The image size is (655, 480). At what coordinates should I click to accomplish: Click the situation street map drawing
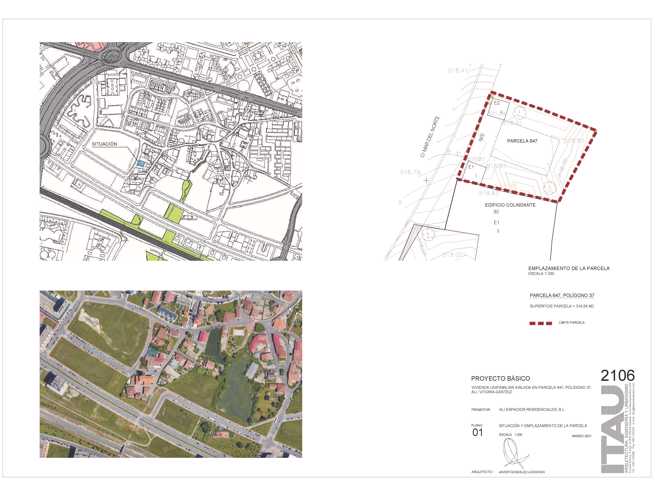[x=170, y=150]
